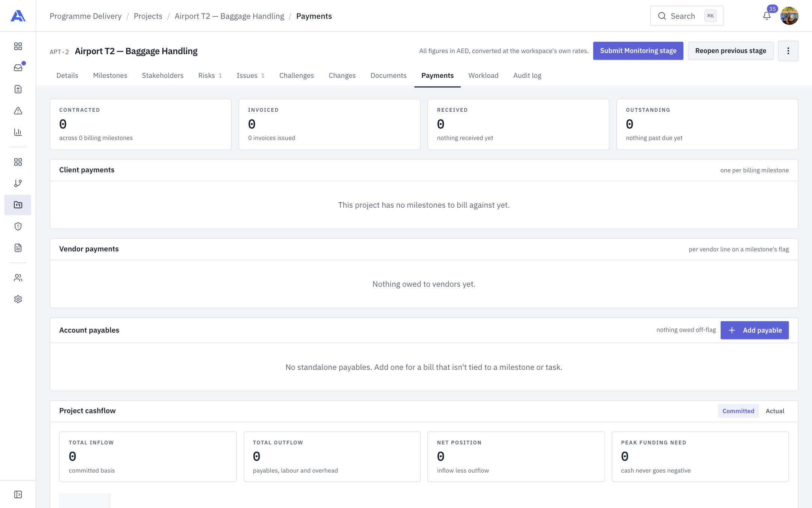Open the users icon in sidebar
This screenshot has width=812, height=508.
18,278
